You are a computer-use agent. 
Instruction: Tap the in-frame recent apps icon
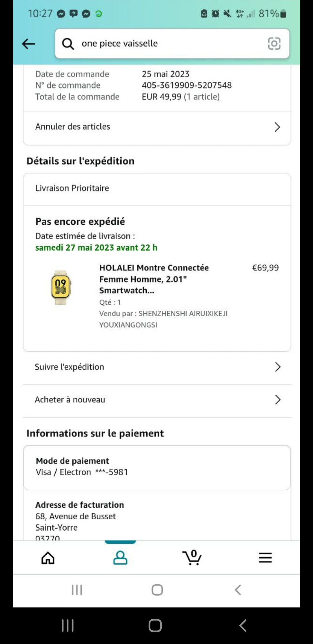[x=77, y=590]
